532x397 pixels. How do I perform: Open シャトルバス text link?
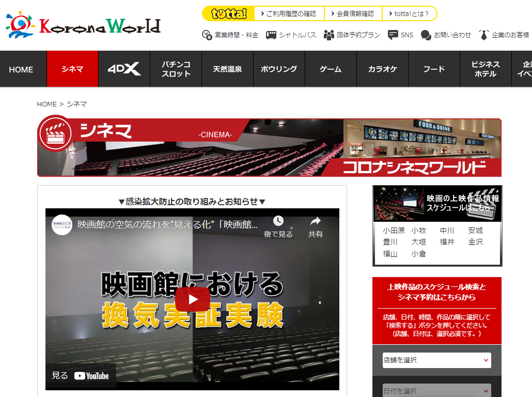pos(297,35)
